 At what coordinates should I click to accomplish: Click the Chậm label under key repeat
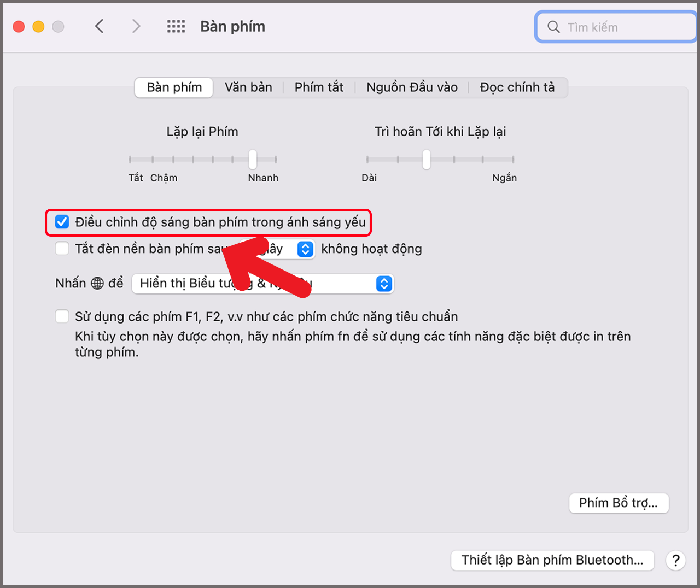coord(164,178)
